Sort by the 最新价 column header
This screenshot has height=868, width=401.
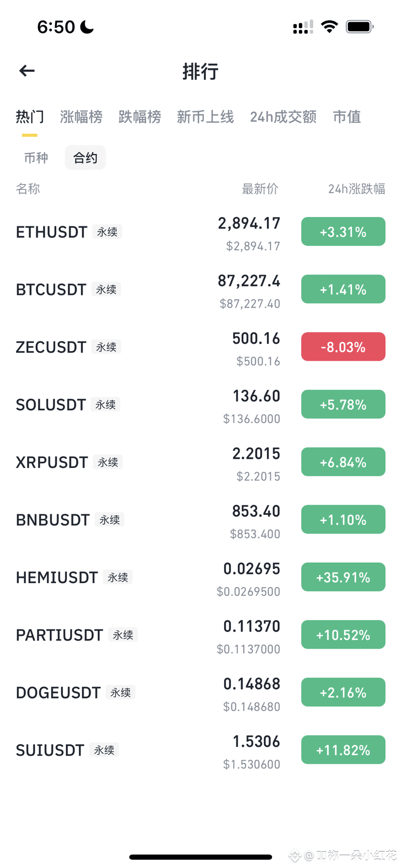point(260,189)
